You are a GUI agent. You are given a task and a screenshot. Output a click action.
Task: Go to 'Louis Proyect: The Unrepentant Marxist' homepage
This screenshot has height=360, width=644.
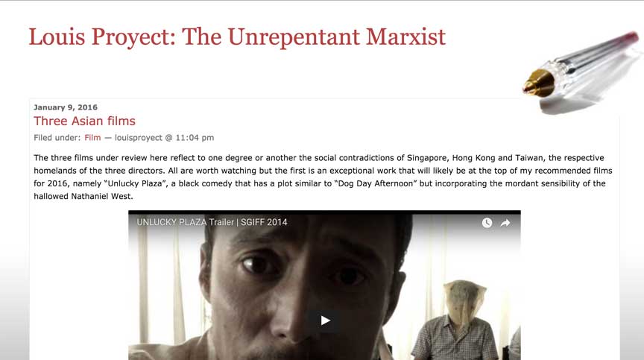coord(237,37)
